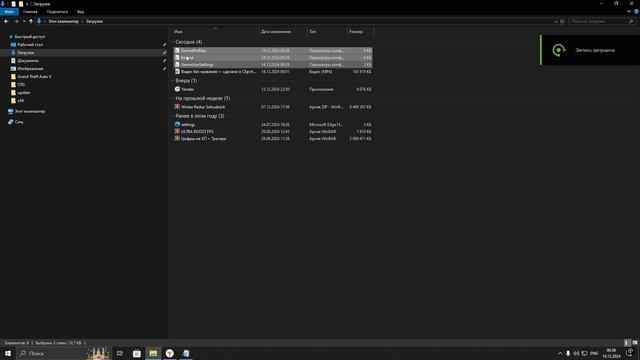Viewport: 640px width, 360px height.
Task: Open the Grand Theft Auto V folder
Action: click(x=34, y=76)
